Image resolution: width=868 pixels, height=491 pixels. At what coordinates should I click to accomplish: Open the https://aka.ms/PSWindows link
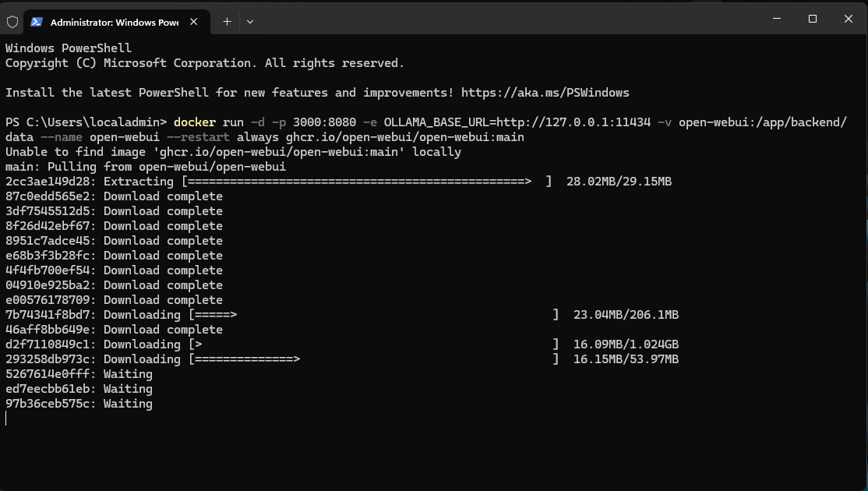545,93
